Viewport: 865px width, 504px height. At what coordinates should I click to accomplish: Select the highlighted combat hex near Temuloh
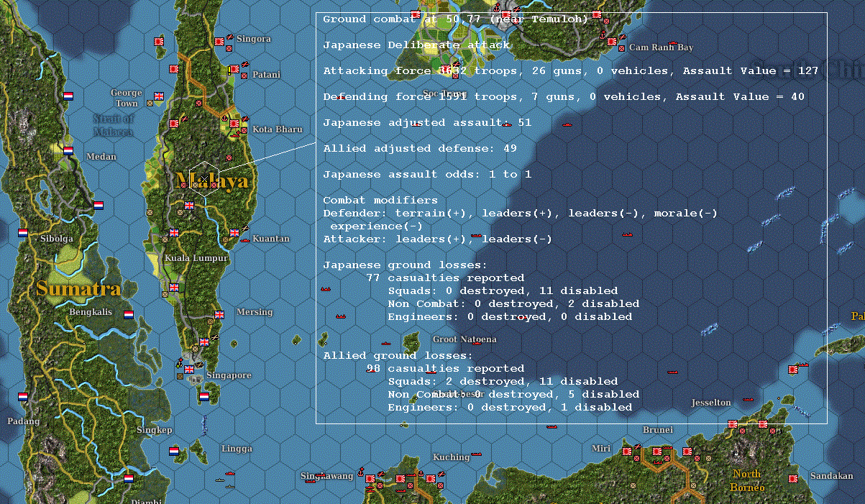click(x=203, y=178)
